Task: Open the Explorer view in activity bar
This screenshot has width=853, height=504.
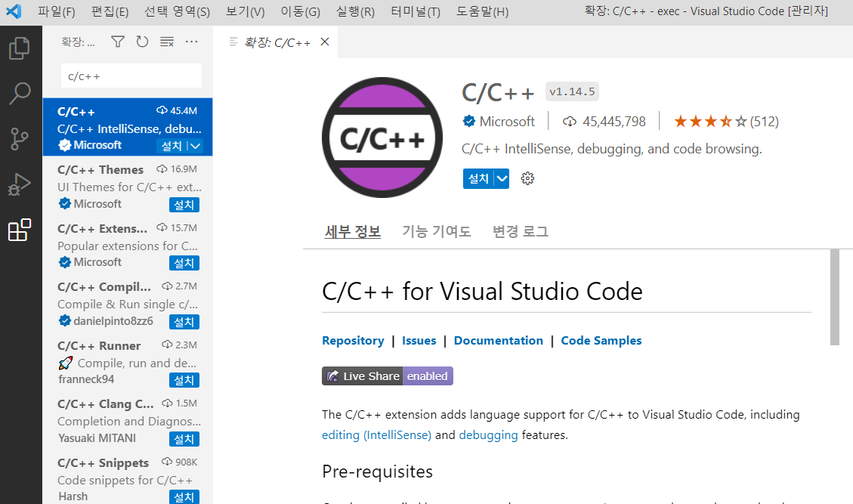Action: (x=20, y=48)
